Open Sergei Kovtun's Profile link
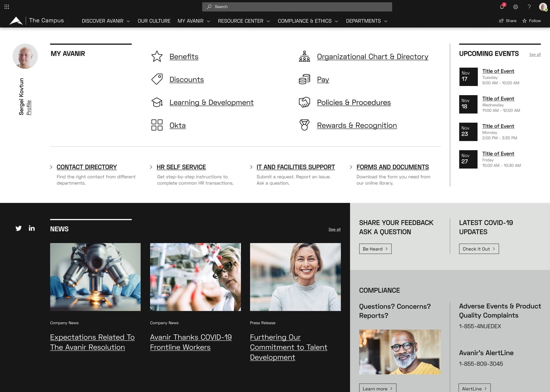550x392 pixels. (29, 108)
